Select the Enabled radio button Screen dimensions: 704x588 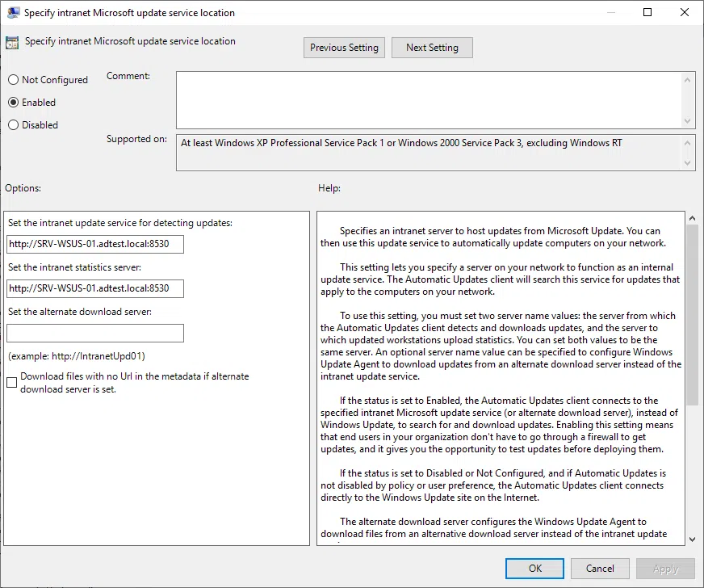point(13,103)
